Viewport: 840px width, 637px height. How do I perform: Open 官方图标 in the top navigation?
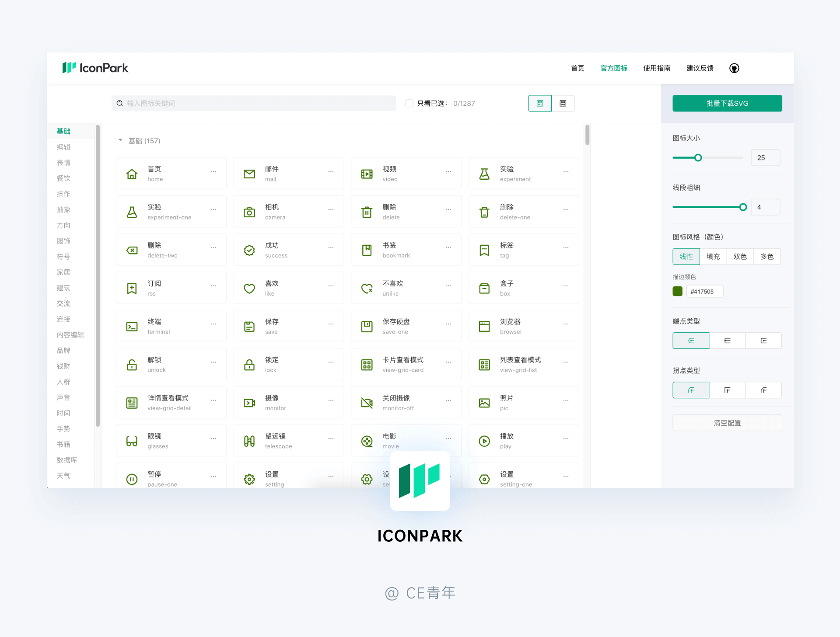click(x=614, y=68)
